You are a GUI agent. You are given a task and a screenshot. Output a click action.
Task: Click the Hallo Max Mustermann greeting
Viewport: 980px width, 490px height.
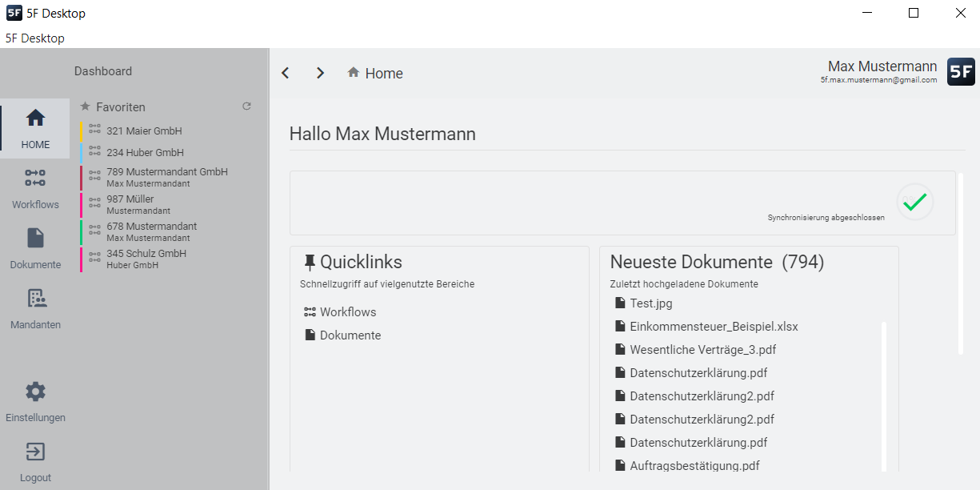382,134
